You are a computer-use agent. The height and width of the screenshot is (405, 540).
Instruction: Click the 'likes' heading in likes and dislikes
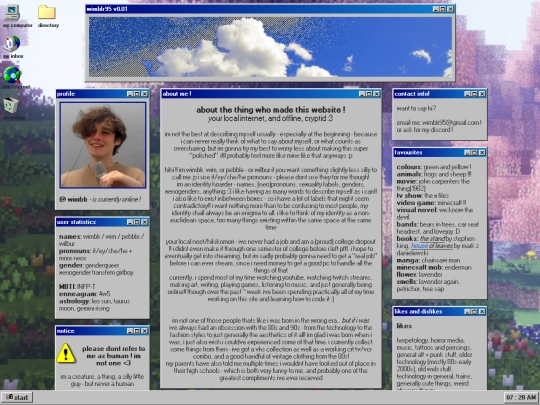[404, 326]
